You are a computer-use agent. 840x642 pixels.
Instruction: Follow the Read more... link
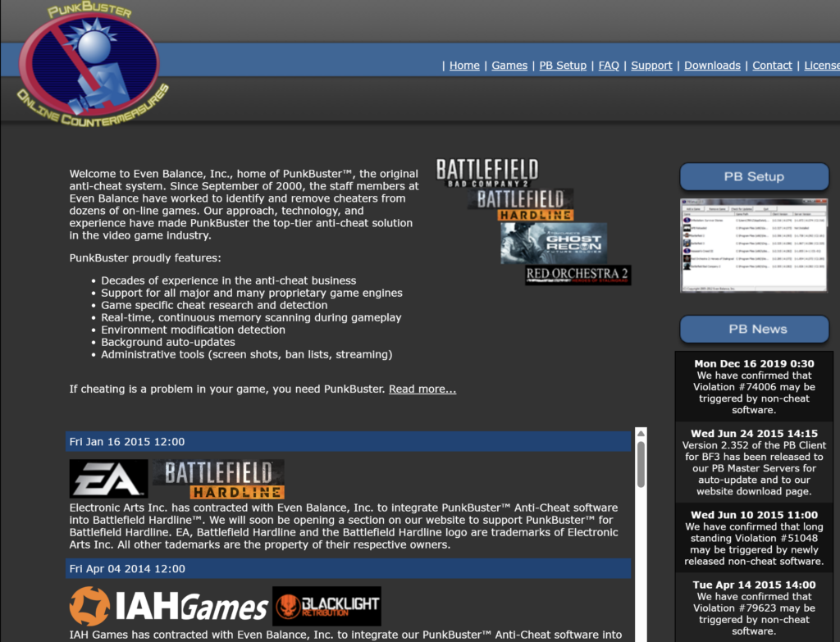(422, 389)
